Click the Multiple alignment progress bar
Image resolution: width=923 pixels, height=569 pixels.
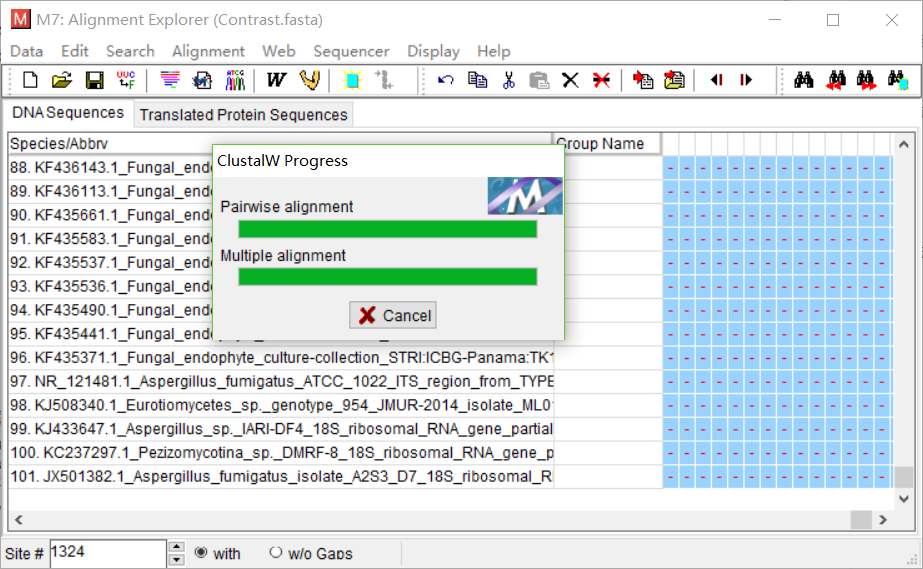point(388,277)
